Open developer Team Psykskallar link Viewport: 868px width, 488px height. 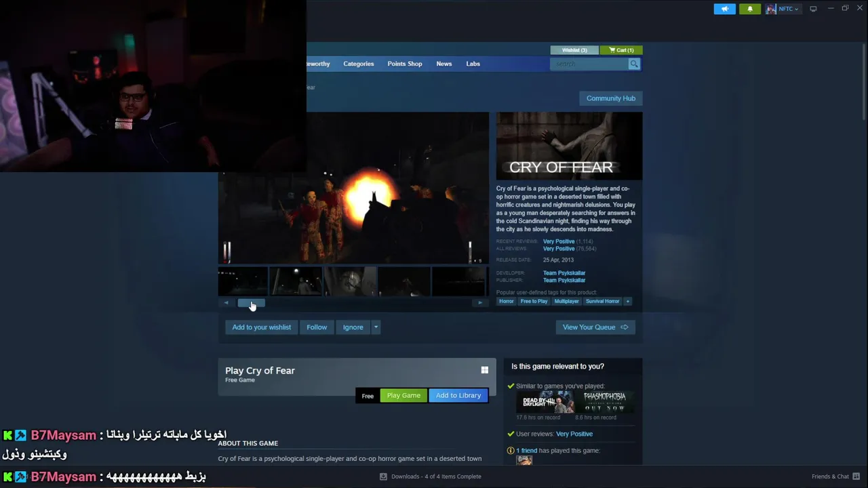(x=564, y=273)
